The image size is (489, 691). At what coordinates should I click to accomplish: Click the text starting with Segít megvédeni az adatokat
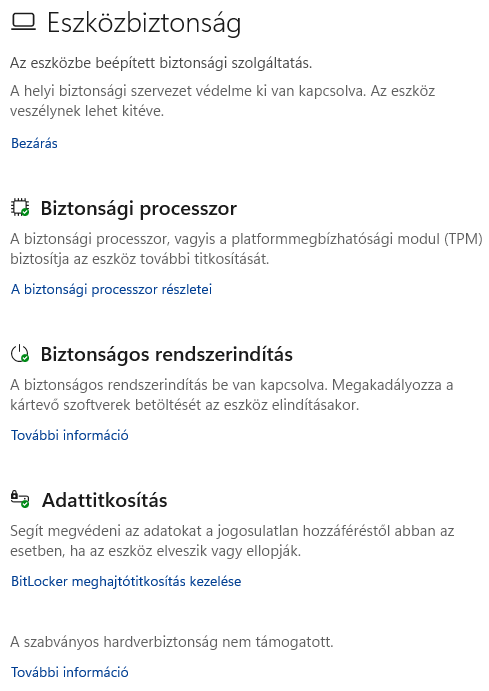[232, 541]
